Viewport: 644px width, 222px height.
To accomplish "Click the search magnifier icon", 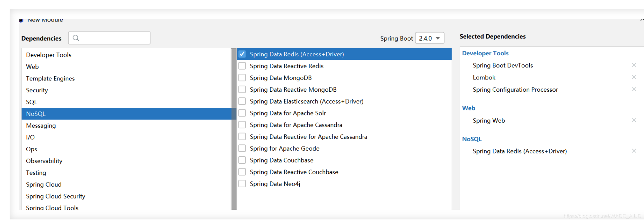I will pyautogui.click(x=76, y=38).
